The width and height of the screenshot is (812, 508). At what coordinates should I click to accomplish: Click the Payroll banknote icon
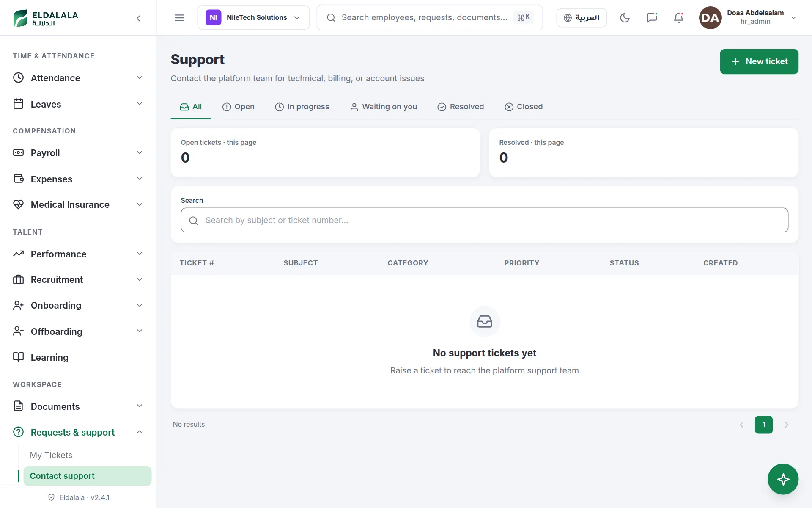pyautogui.click(x=18, y=153)
